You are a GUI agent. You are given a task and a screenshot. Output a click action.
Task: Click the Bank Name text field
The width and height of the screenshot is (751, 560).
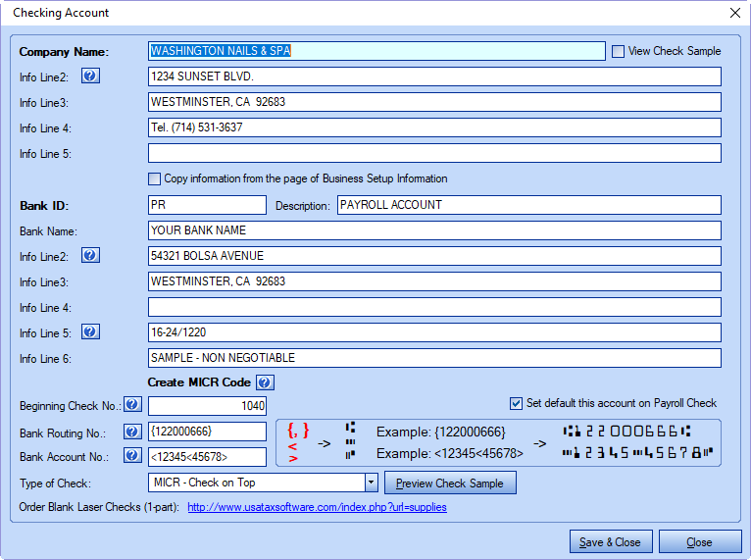(x=434, y=230)
